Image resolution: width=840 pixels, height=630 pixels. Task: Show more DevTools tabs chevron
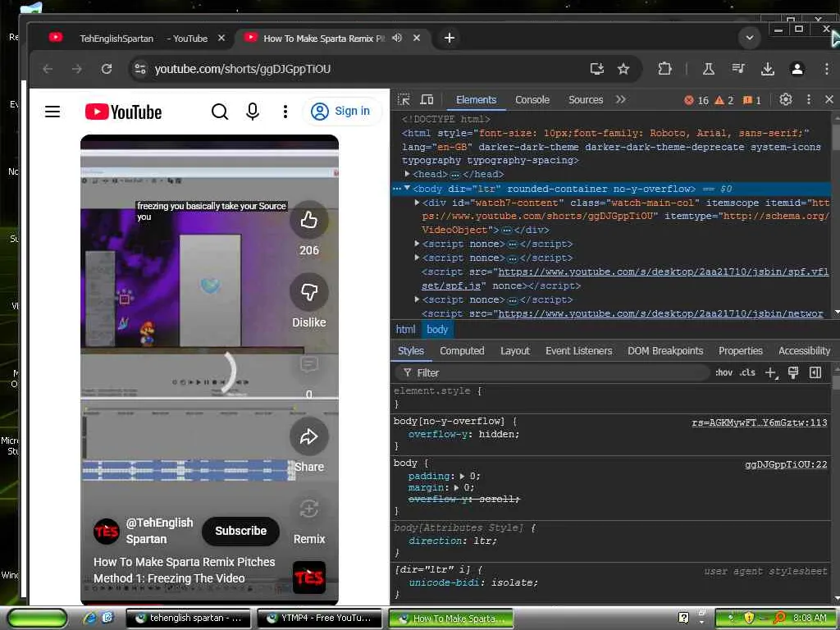620,99
